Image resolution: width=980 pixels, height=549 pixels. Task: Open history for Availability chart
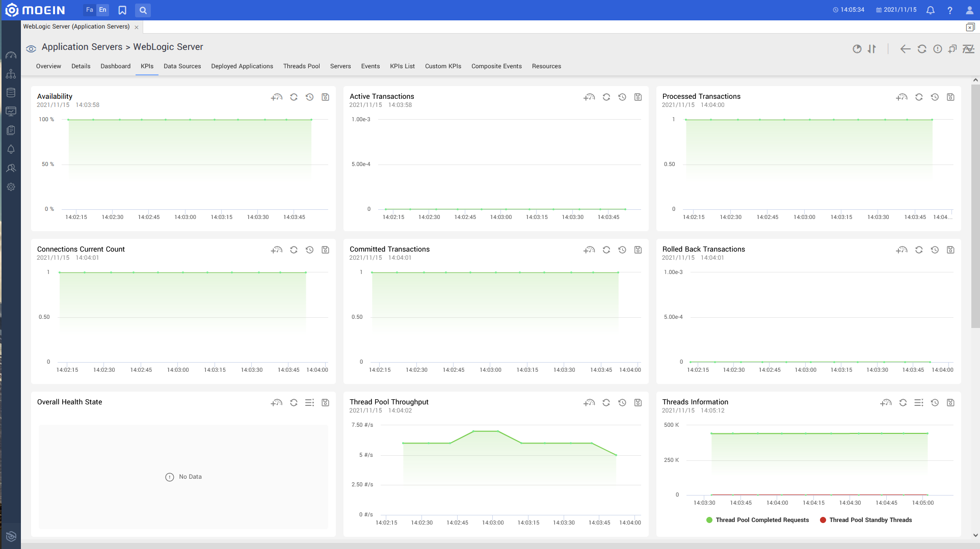[309, 97]
